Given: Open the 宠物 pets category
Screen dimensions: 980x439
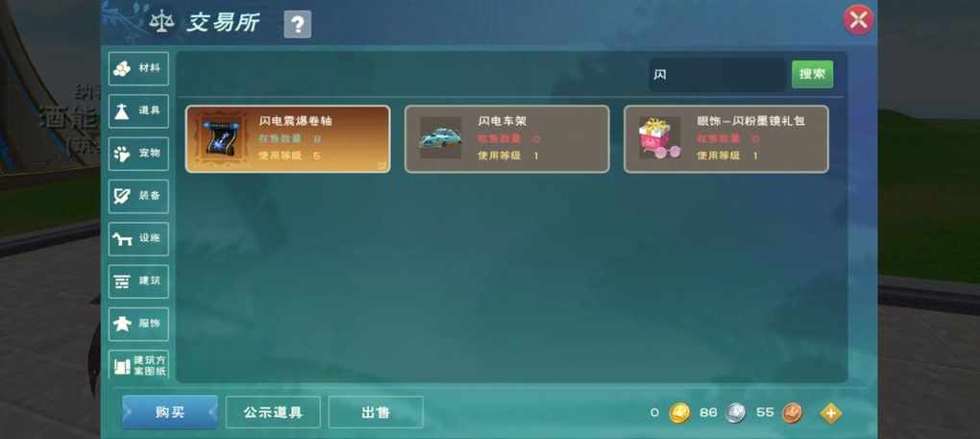Looking at the screenshot, I should pos(138,154).
